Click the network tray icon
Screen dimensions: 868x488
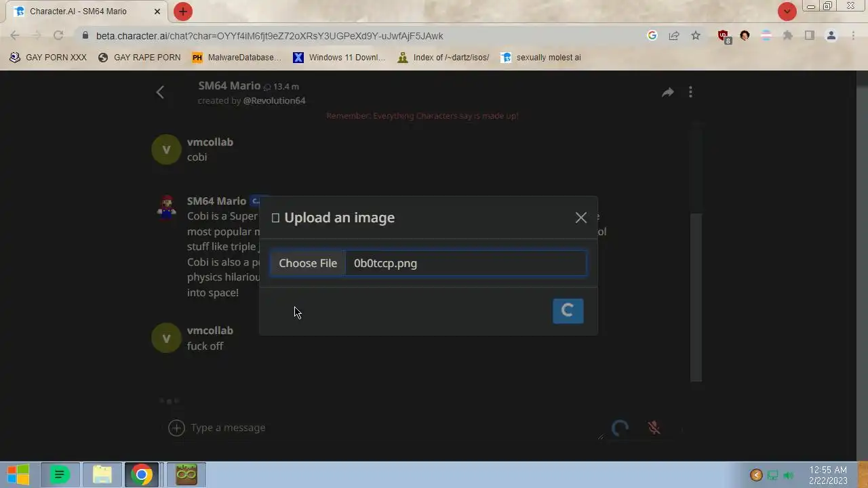coord(772,475)
